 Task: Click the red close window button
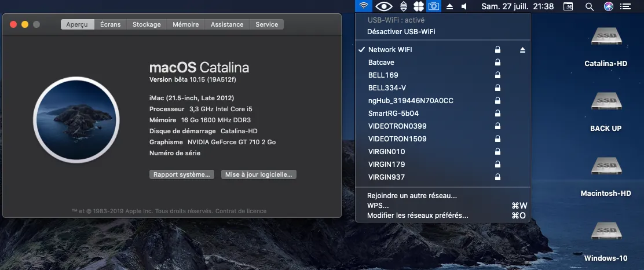(x=13, y=25)
